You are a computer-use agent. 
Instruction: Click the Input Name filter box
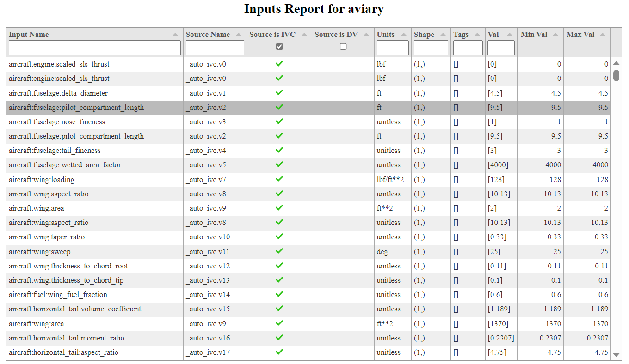click(94, 47)
